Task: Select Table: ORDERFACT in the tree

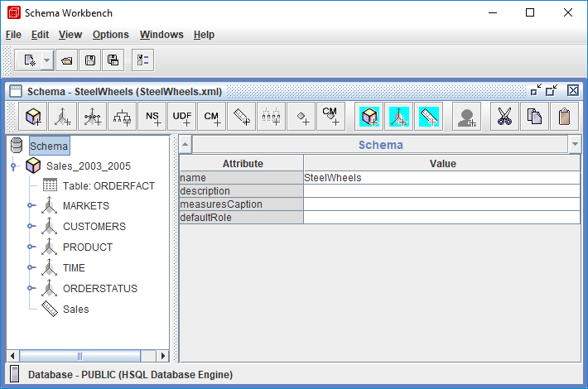Action: click(x=108, y=185)
